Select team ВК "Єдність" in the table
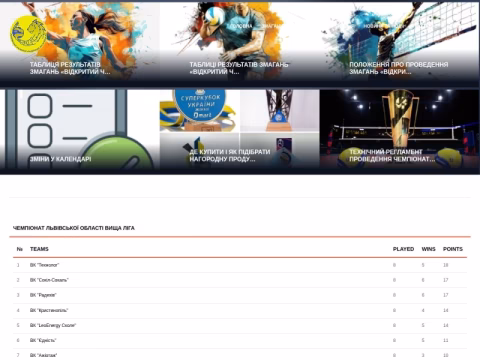The width and height of the screenshot is (480, 360). (43, 340)
